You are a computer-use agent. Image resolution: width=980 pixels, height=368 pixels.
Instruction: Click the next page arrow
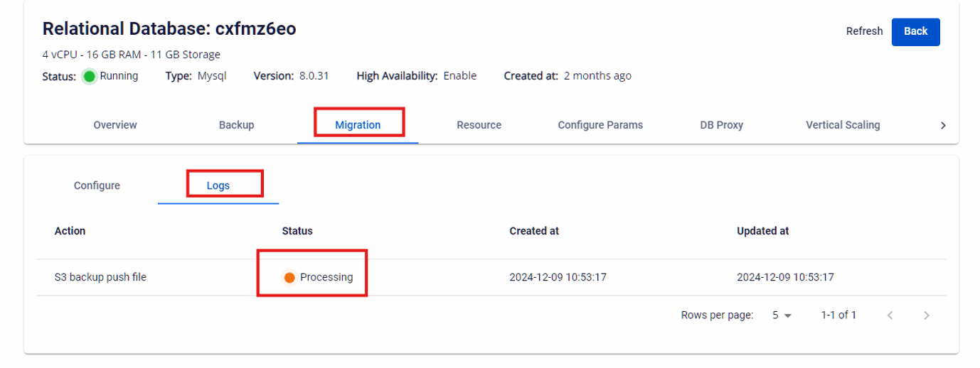[x=926, y=315]
